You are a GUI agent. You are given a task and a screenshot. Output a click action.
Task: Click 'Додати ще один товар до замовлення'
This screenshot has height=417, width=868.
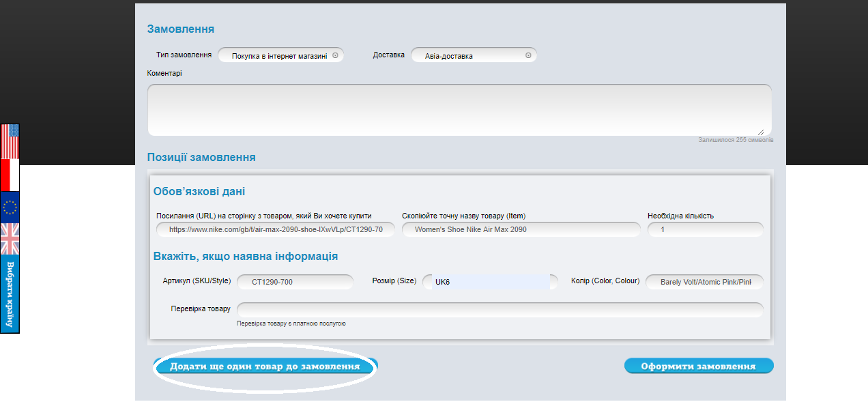(265, 366)
